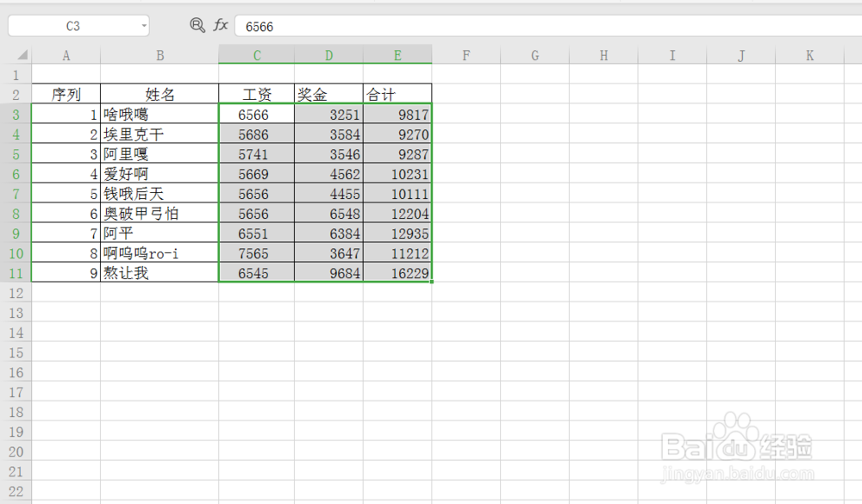
Task: Select row 1 header
Action: [x=16, y=75]
